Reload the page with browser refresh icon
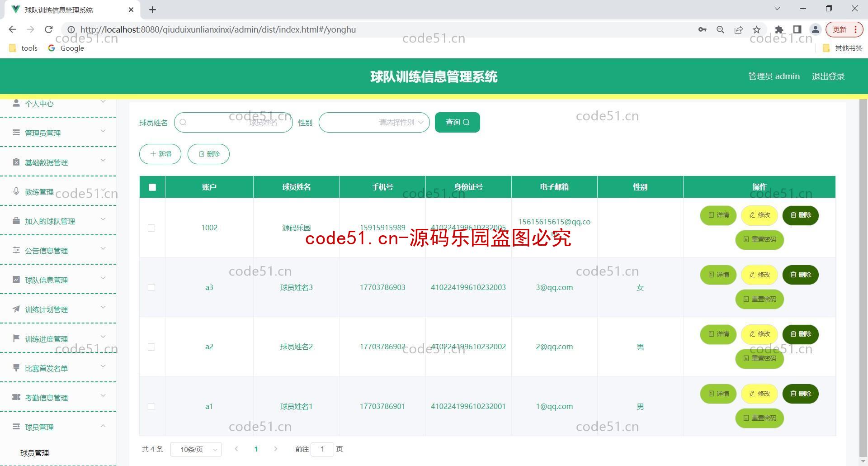The width and height of the screenshot is (868, 466). point(49,29)
